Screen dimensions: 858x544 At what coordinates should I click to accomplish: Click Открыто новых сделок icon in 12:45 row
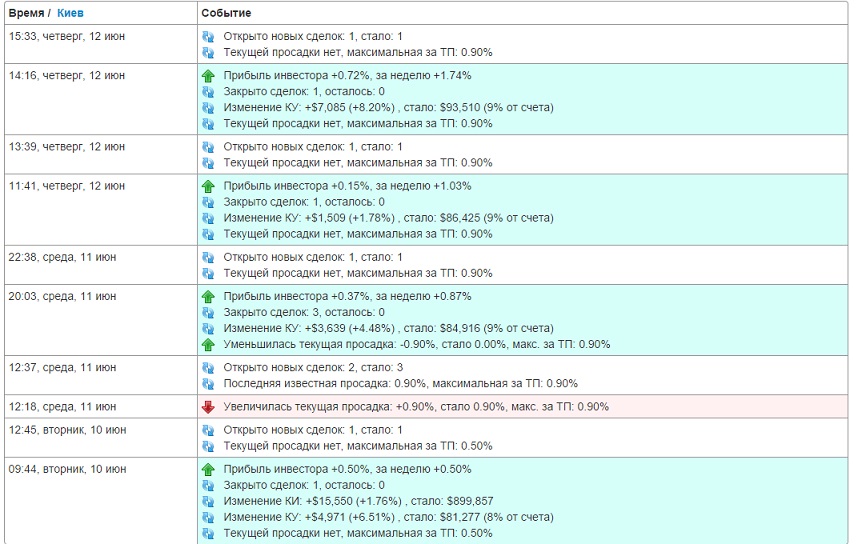(x=208, y=431)
